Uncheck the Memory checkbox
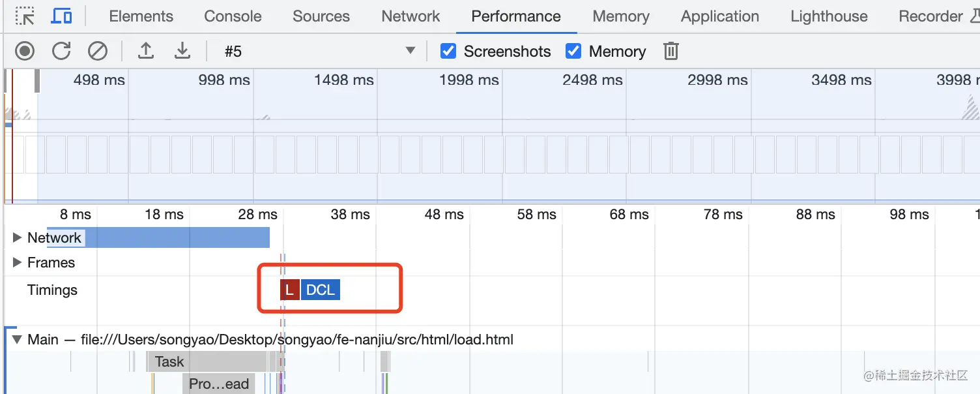This screenshot has height=394, width=980. [x=573, y=51]
